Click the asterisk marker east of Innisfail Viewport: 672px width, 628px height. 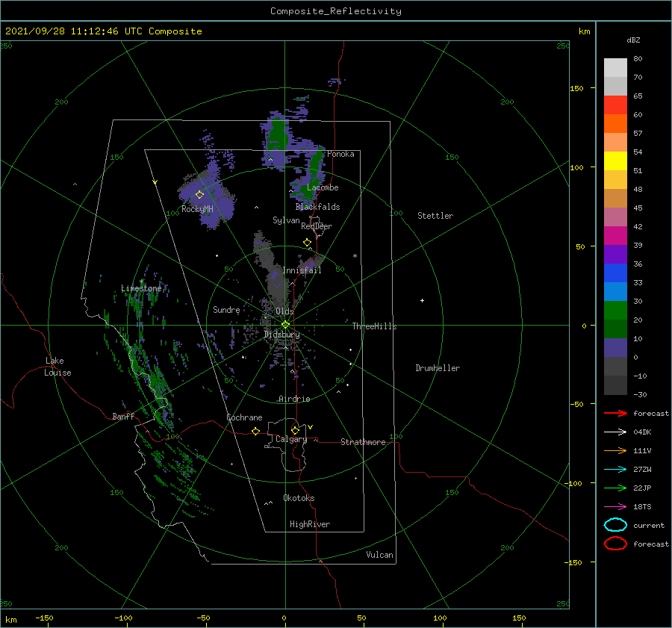pos(355,256)
